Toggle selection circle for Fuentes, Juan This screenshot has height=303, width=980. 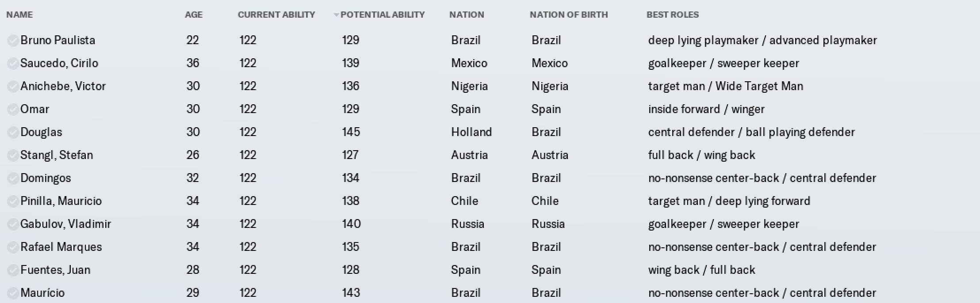(x=13, y=270)
